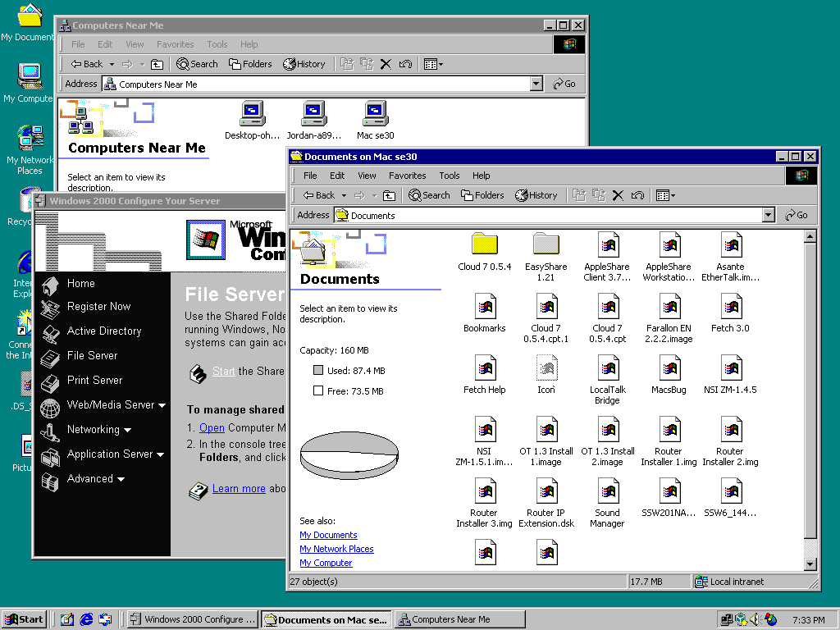This screenshot has width=840, height=630.
Task: Open Views dropdown in Computers Near Me toolbar
Action: point(433,64)
